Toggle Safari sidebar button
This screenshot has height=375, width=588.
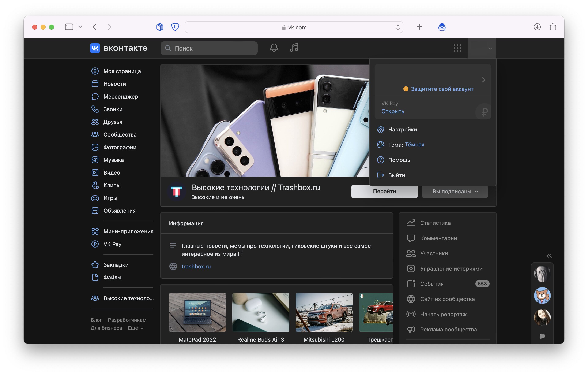69,27
